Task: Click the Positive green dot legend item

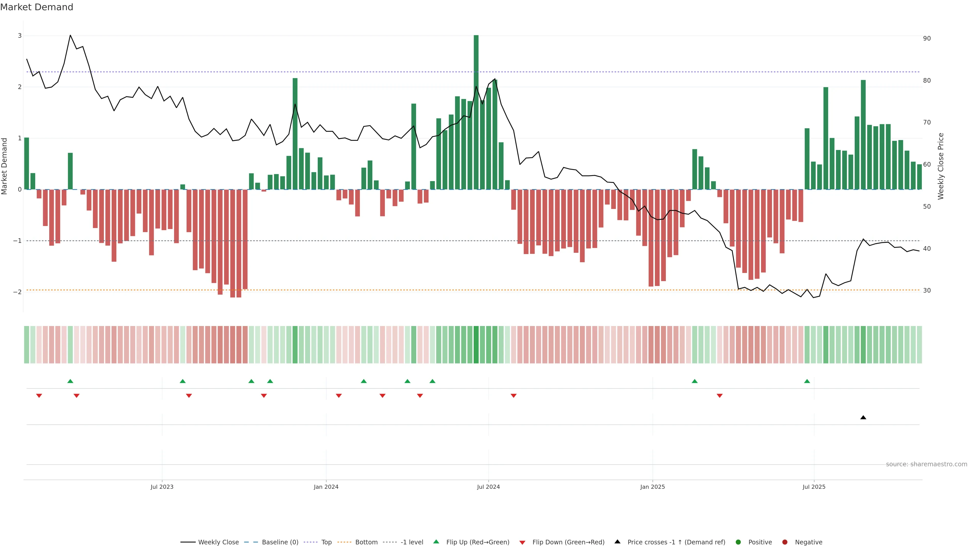Action: coord(738,542)
